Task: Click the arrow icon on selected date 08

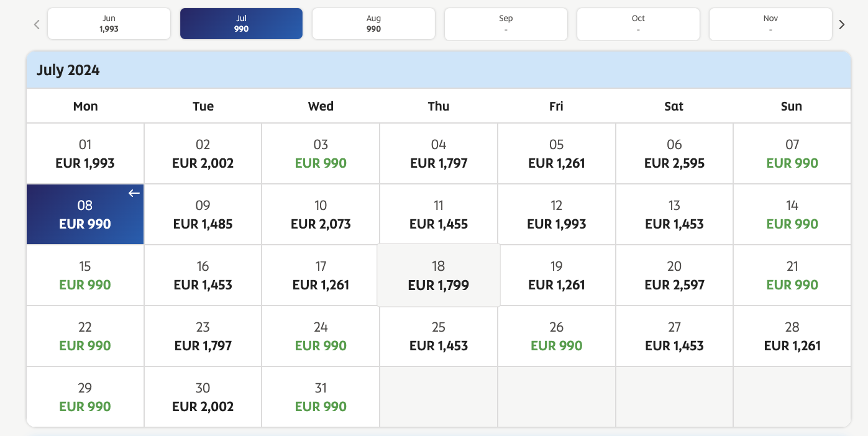Action: 134,193
